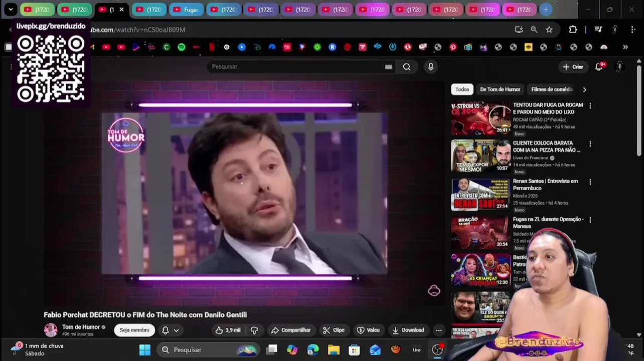Open Outlook icon on taskbar
The image size is (644, 361).
tap(375, 349)
